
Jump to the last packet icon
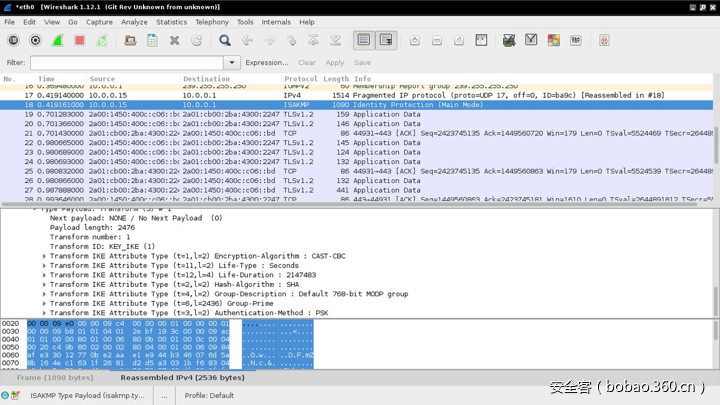[x=335, y=40]
